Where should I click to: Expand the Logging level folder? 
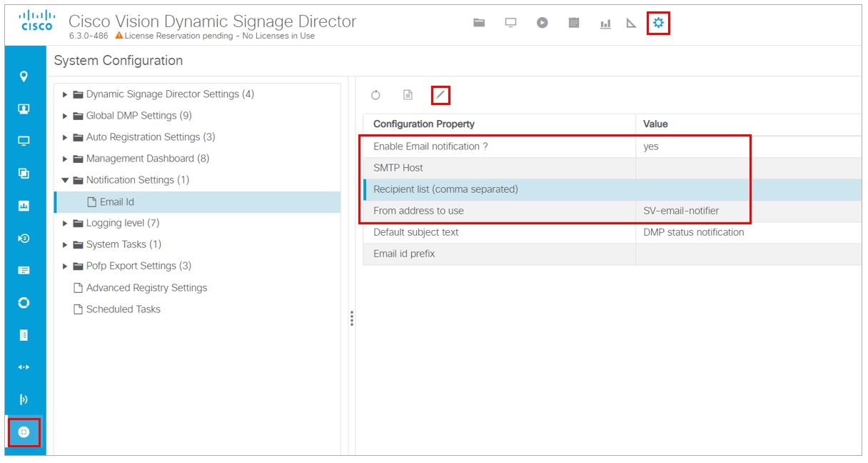65,223
